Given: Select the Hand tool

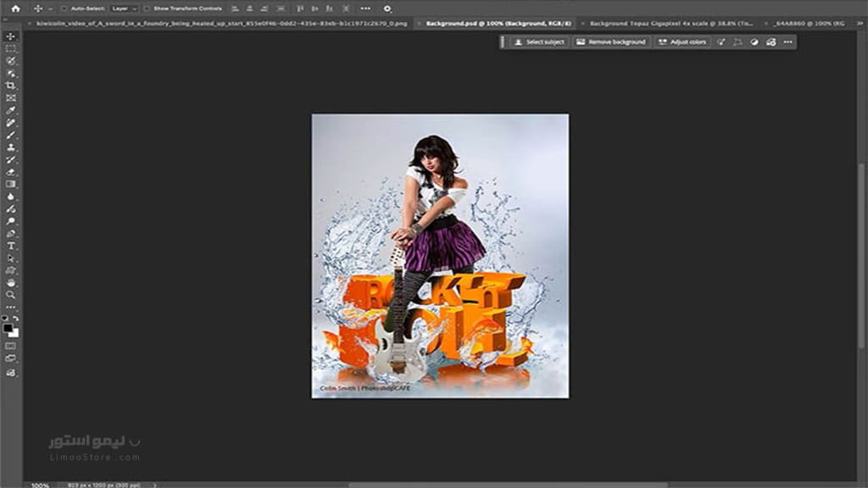Looking at the screenshot, I should (10, 283).
